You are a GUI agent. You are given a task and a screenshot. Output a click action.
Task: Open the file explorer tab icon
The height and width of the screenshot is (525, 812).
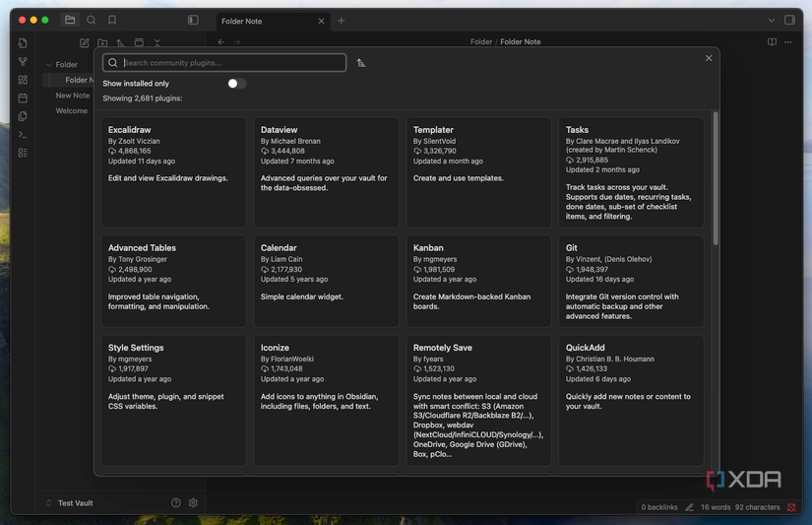pyautogui.click(x=70, y=21)
